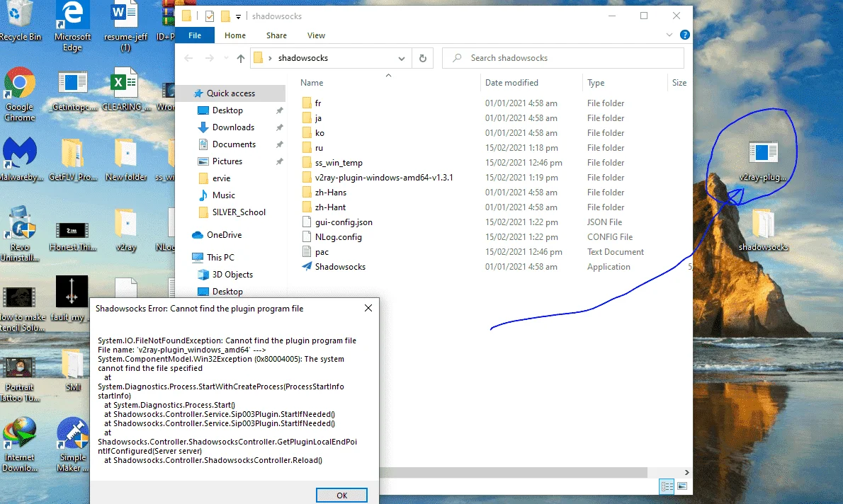Switch to the Home ribbon tab
This screenshot has height=504, width=843.
[235, 35]
